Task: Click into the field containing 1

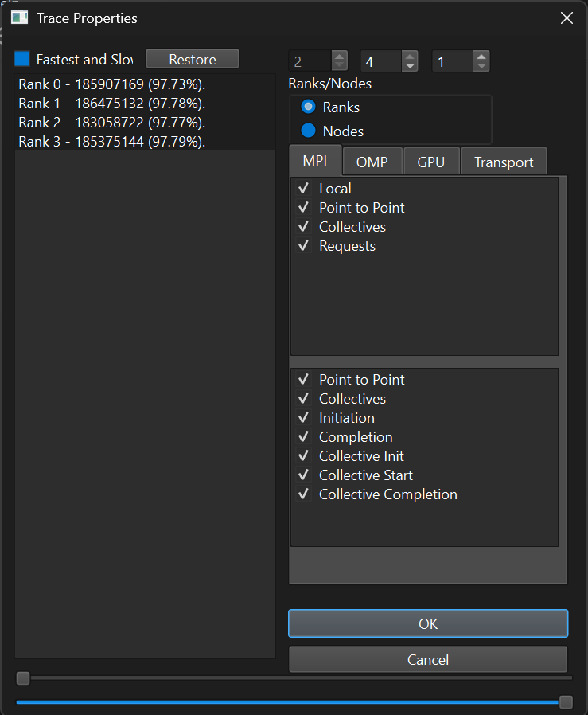Action: pos(453,61)
